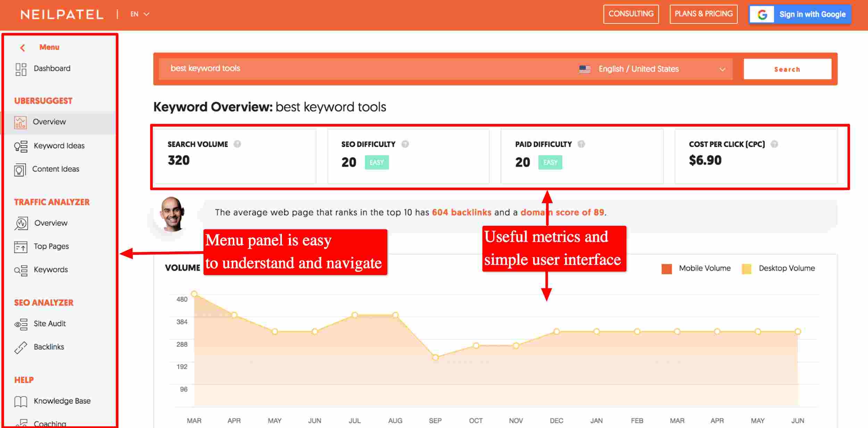The width and height of the screenshot is (868, 428).
Task: Click the EASY badge under SEO Difficulty
Action: point(377,162)
